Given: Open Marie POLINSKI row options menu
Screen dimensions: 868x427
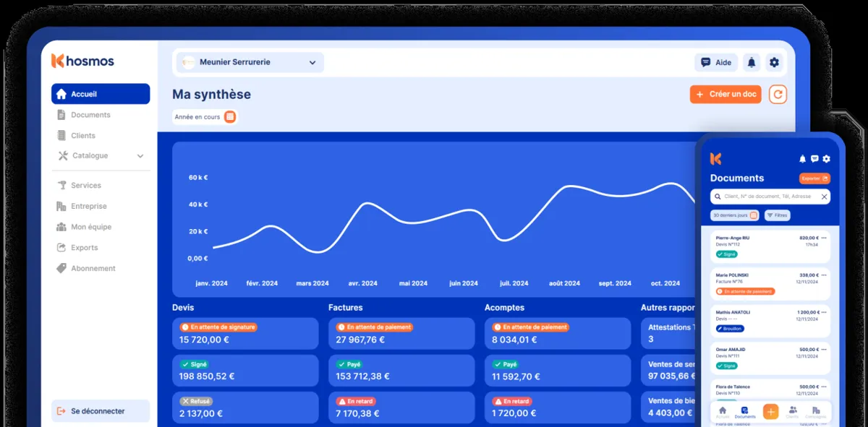Looking at the screenshot, I should point(824,275).
